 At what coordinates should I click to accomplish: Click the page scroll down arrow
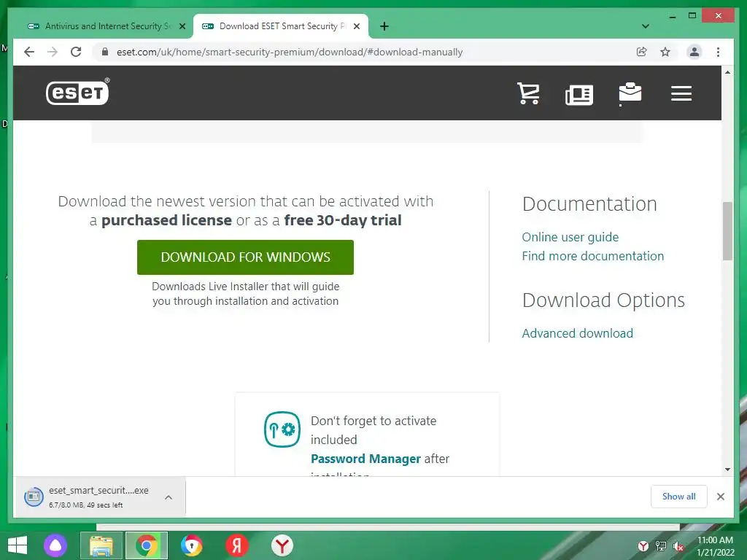tap(727, 470)
